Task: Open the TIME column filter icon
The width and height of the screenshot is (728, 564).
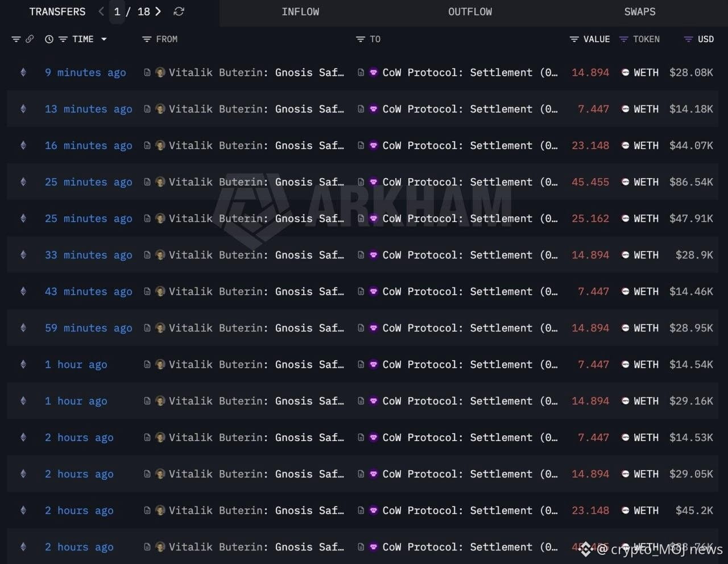Action: pyautogui.click(x=63, y=39)
